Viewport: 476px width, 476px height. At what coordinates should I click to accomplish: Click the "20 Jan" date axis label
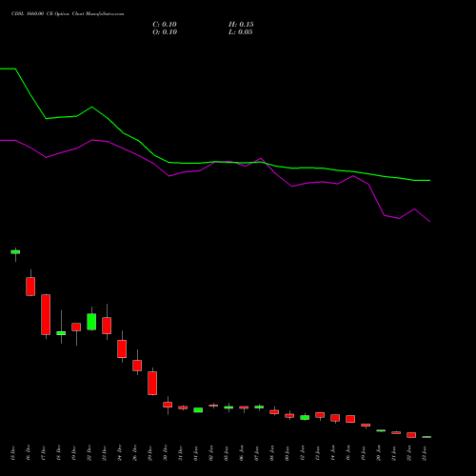tap(378, 453)
